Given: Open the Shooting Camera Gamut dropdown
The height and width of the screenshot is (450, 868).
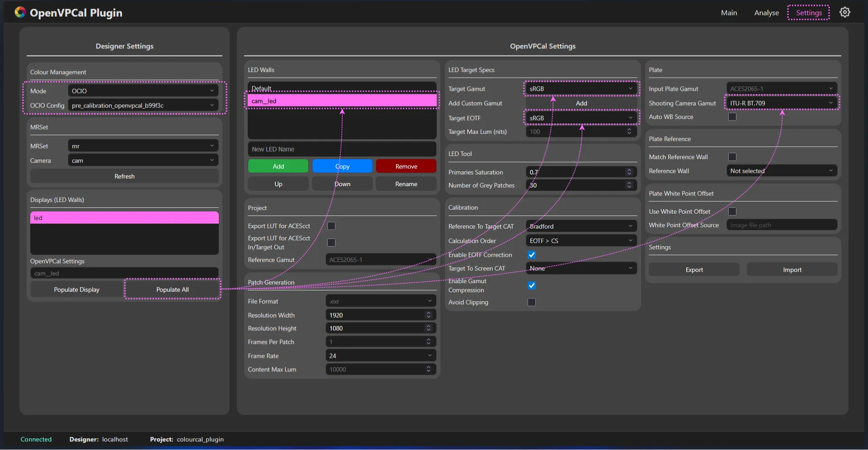Looking at the screenshot, I should [782, 103].
